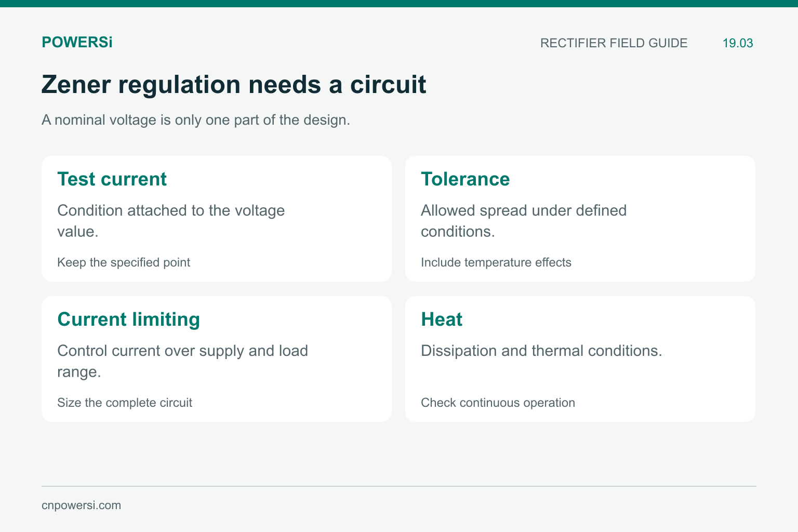
Task: Click text Dissipation and thermal conditions
Action: (541, 351)
